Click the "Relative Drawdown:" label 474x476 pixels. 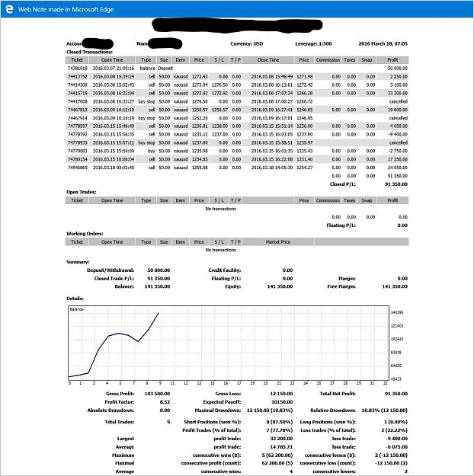[333, 411]
